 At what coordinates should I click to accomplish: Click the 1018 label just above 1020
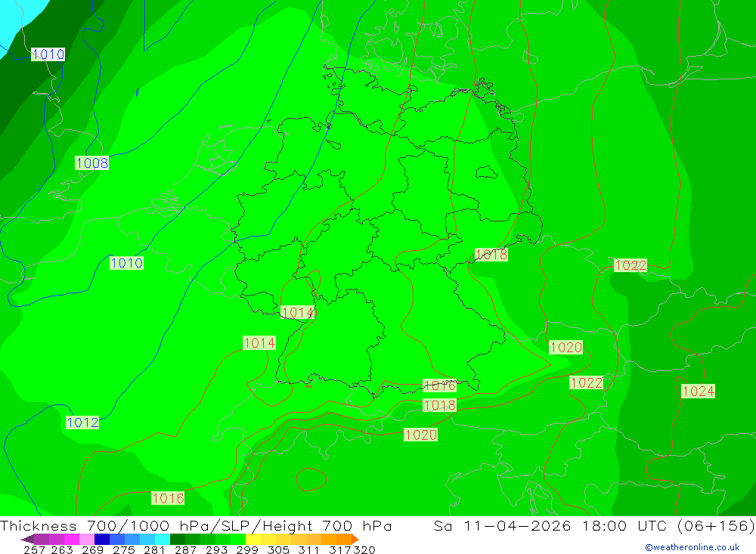click(x=439, y=405)
